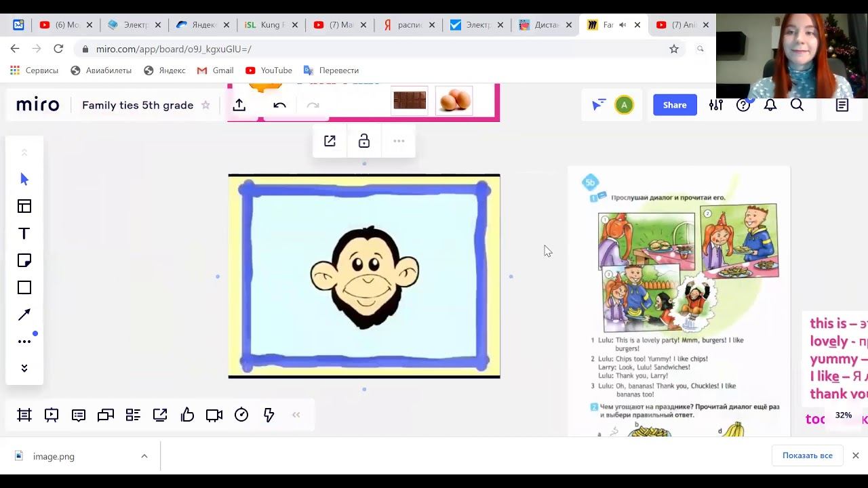Open Notifications bell icon

tap(770, 105)
